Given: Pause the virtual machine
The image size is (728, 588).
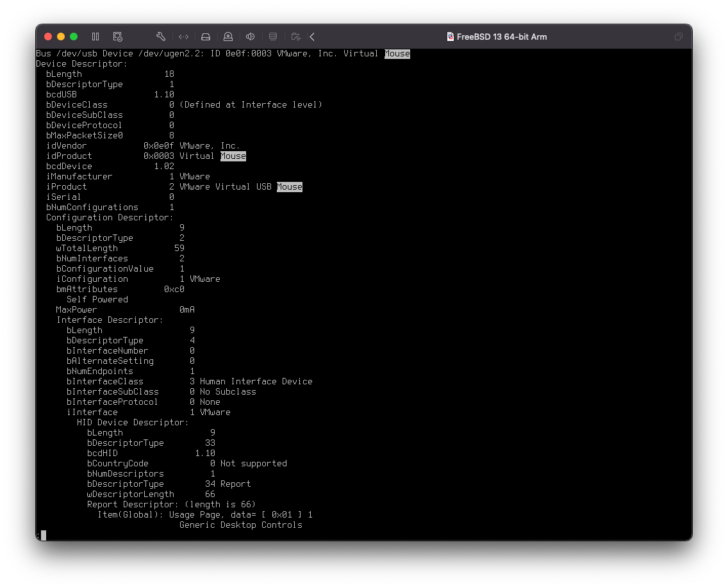Looking at the screenshot, I should coord(95,37).
